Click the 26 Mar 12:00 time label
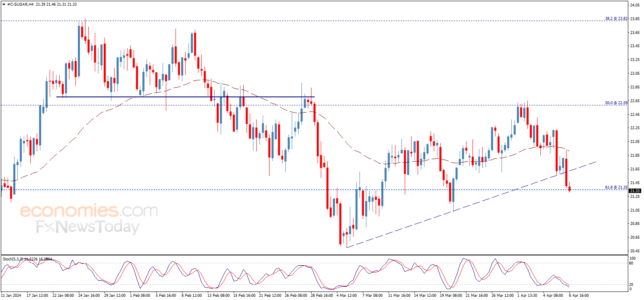 pos(502,296)
